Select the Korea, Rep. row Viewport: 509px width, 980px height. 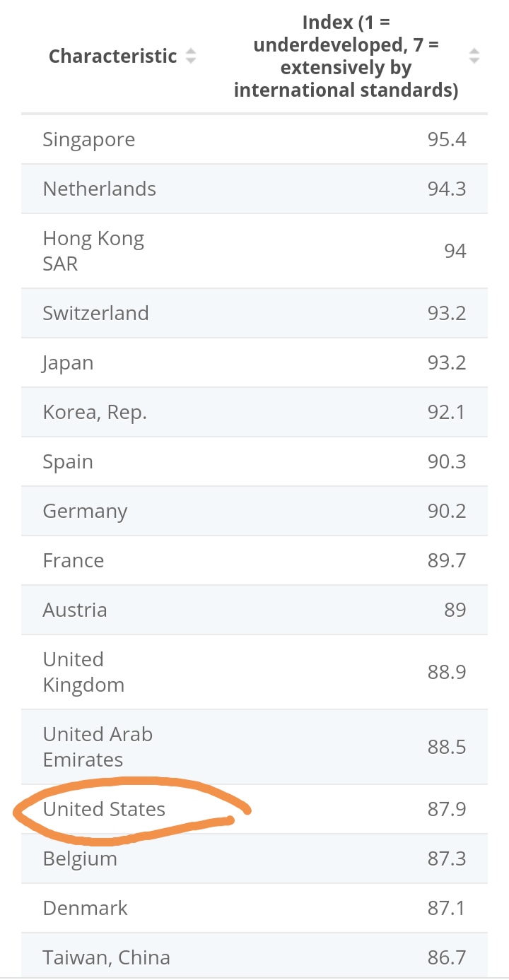point(255,412)
